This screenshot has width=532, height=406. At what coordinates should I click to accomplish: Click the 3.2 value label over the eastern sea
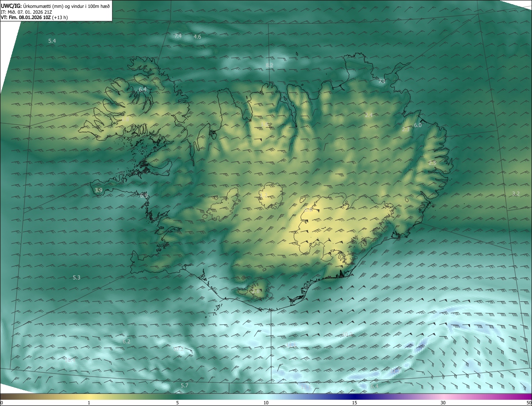(x=516, y=193)
